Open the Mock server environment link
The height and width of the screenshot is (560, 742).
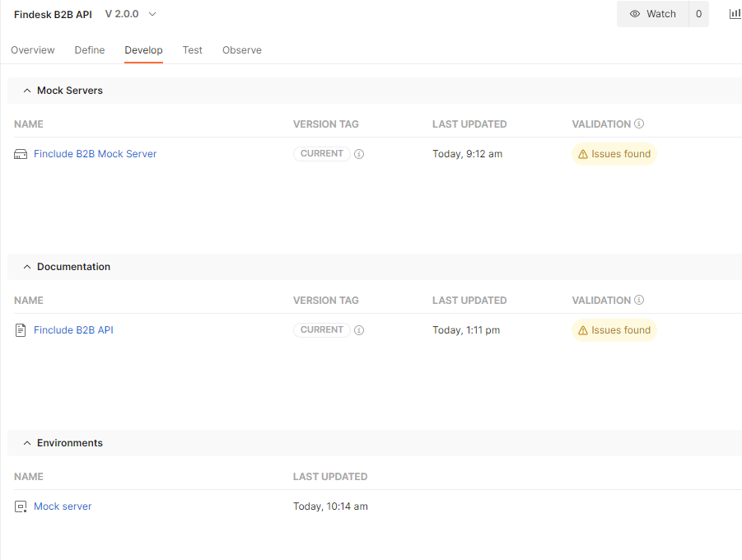pos(63,506)
